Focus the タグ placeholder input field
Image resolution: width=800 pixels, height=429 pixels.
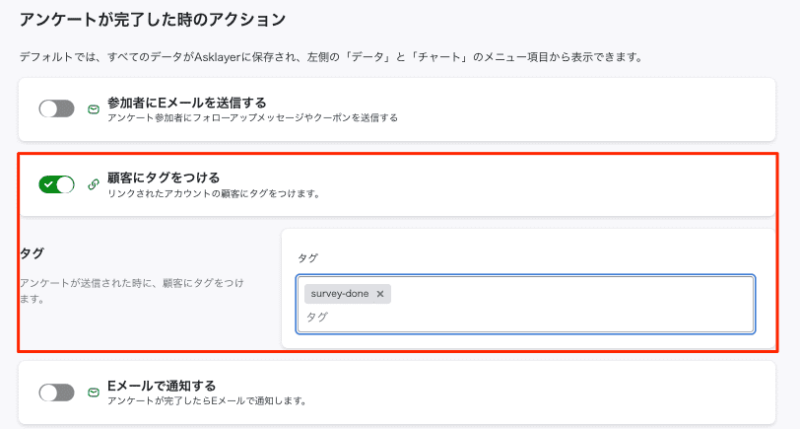pyautogui.click(x=526, y=317)
